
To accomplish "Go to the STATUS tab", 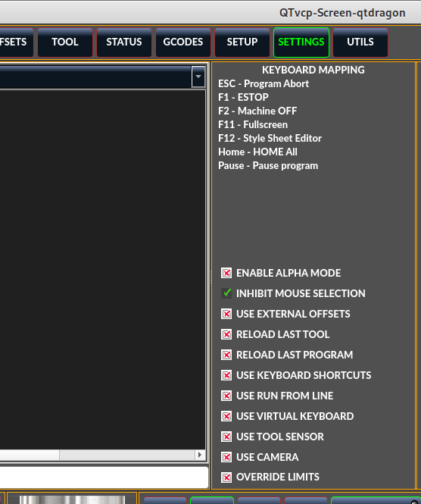I will pos(124,42).
